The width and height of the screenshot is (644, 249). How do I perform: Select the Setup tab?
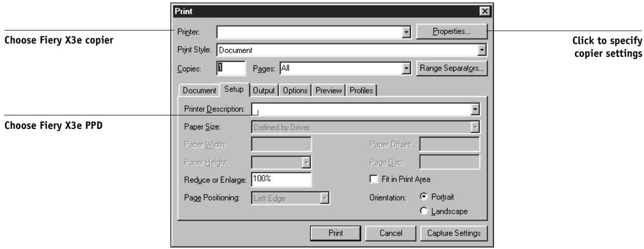[234, 90]
